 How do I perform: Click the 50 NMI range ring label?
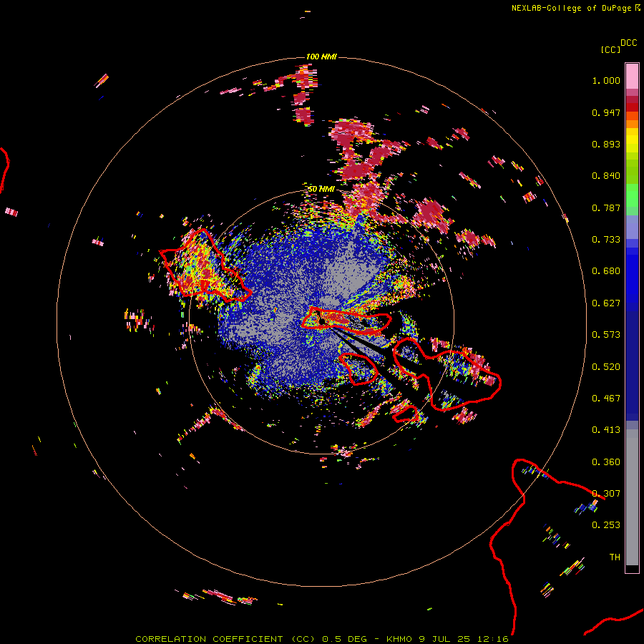[x=321, y=189]
